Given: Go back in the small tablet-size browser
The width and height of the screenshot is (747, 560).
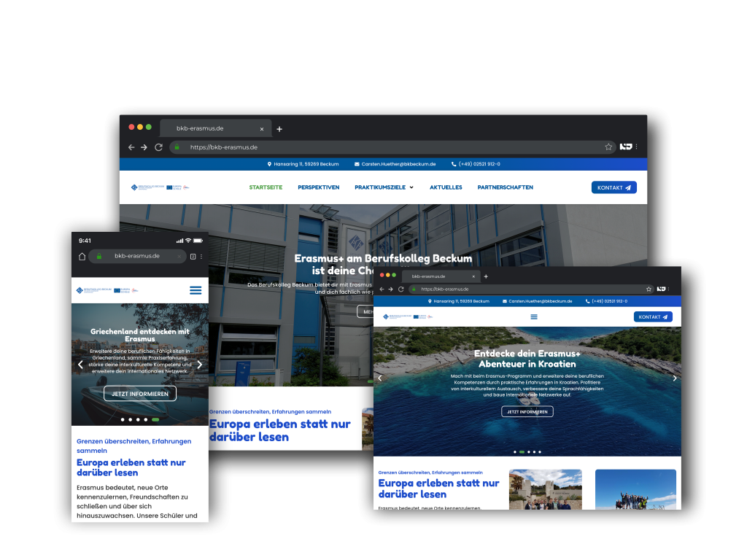Looking at the screenshot, I should coord(382,289).
